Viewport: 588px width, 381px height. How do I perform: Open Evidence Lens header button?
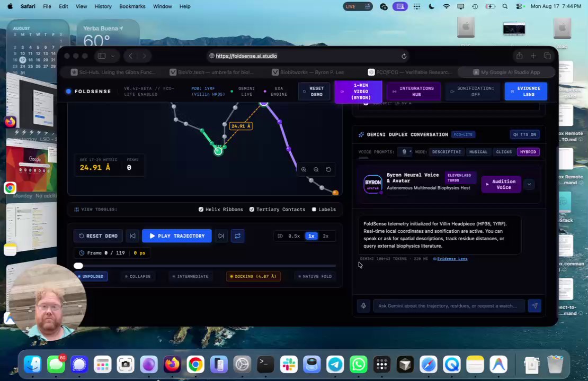coord(525,92)
